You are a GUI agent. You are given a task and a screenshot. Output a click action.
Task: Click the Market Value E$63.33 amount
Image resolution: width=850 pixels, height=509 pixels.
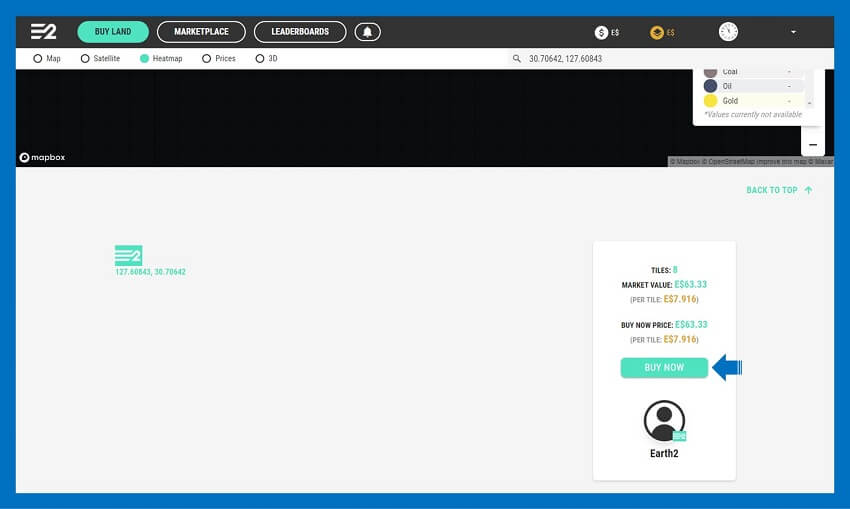691,285
